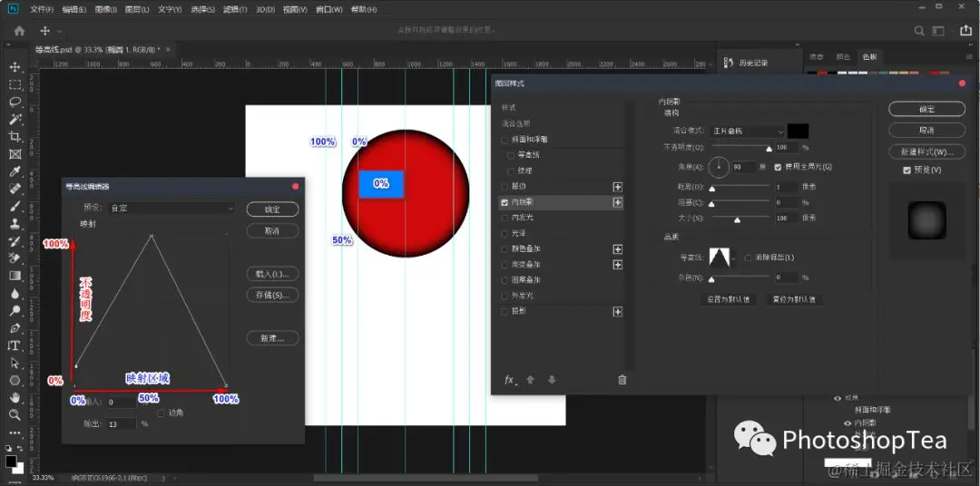Select the Polygon shape tool
Image resolution: width=980 pixels, height=486 pixels.
[15, 380]
